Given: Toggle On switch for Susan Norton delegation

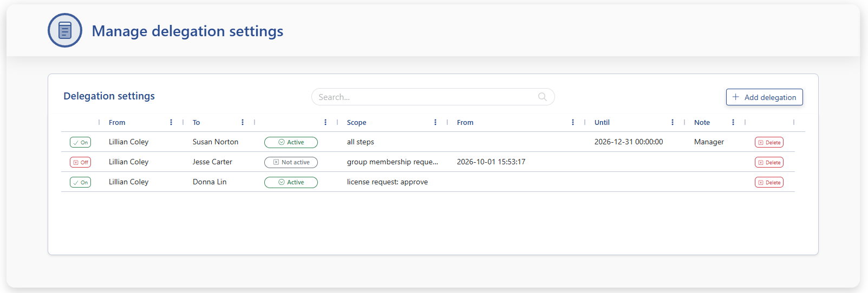Looking at the screenshot, I should (x=80, y=142).
